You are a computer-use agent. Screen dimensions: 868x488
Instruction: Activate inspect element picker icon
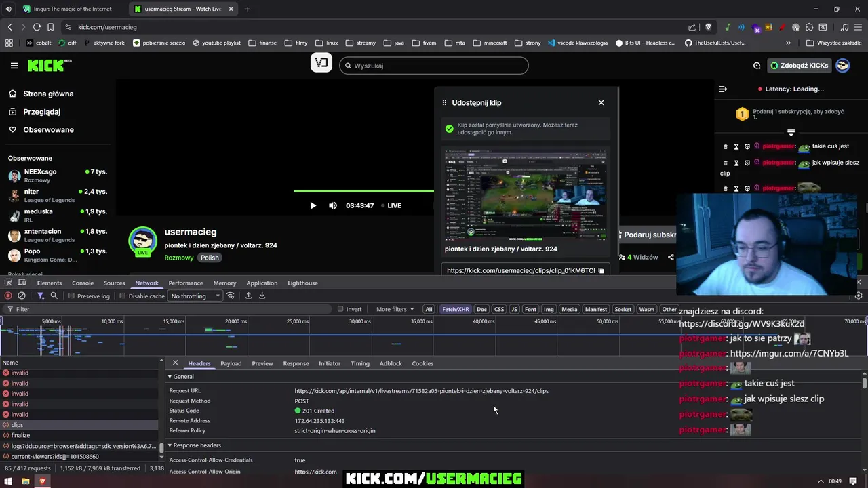point(8,283)
